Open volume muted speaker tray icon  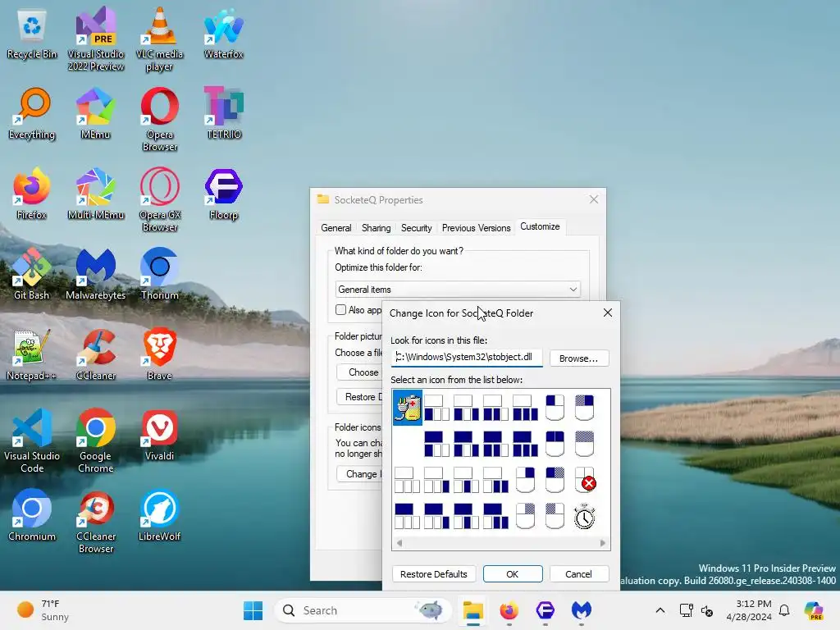point(707,610)
